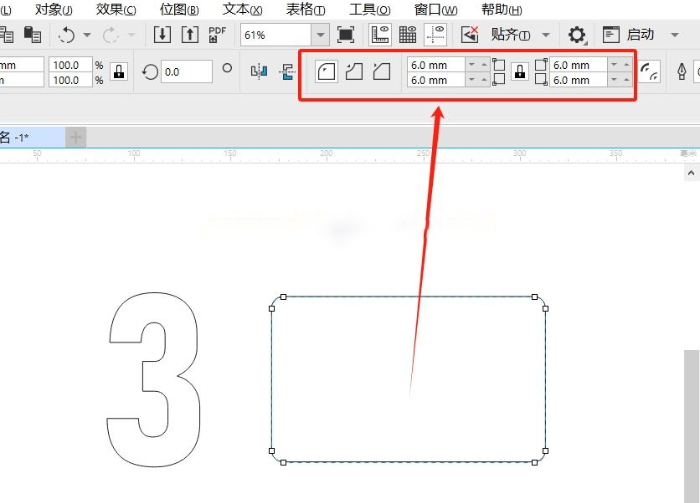Toggle the lock ratio padlock beside scale percentages
The width and height of the screenshot is (700, 503).
pyautogui.click(x=119, y=72)
